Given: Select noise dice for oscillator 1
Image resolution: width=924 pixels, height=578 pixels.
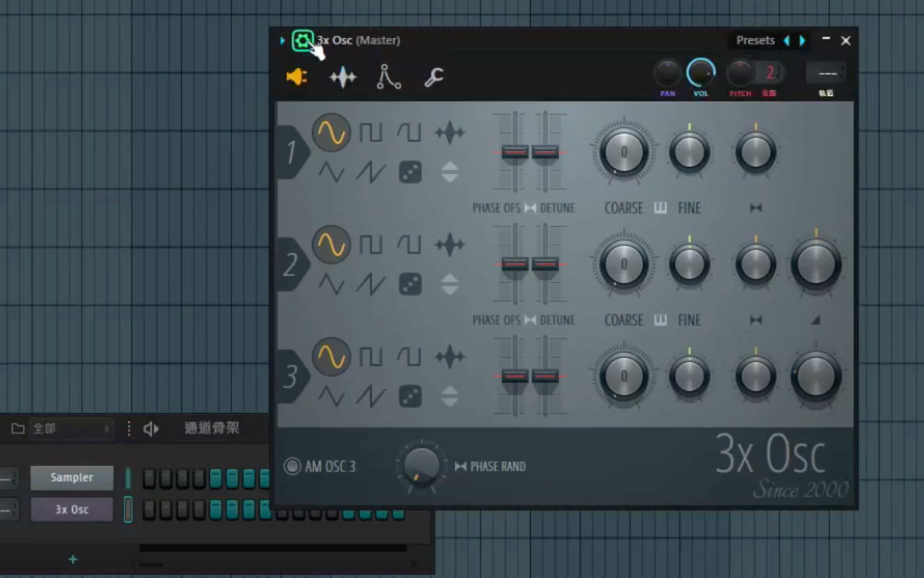Looking at the screenshot, I should (410, 172).
